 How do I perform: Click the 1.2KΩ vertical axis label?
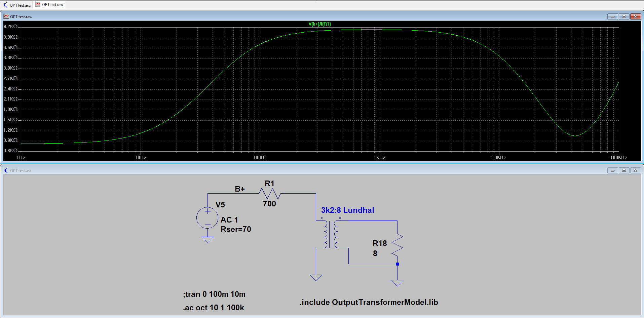click(x=10, y=130)
